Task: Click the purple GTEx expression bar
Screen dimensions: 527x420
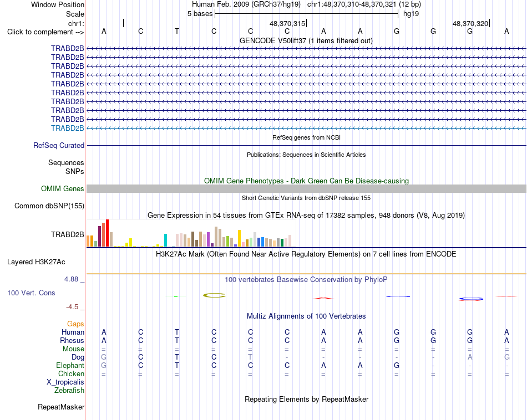Action: (x=208, y=239)
